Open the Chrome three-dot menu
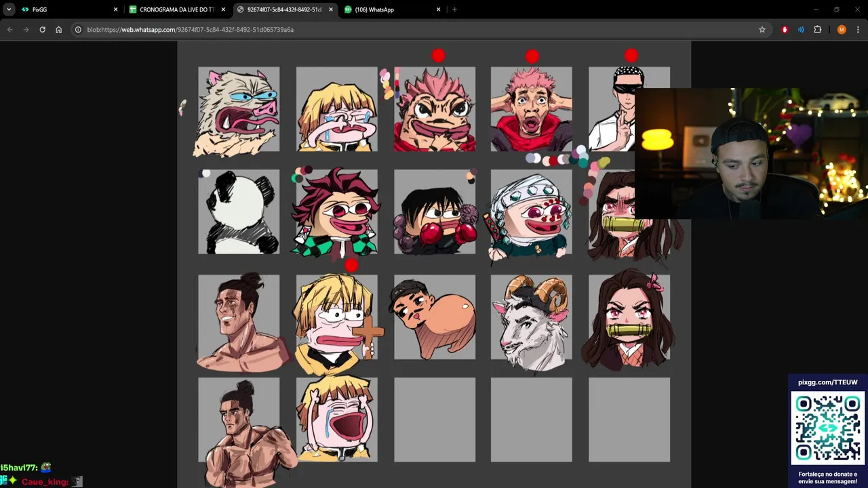Viewport: 868px width, 488px height. [858, 30]
